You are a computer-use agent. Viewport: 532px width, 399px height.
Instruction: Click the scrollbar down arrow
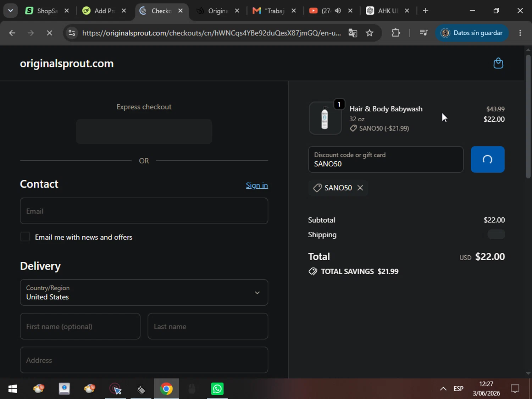pos(528,373)
